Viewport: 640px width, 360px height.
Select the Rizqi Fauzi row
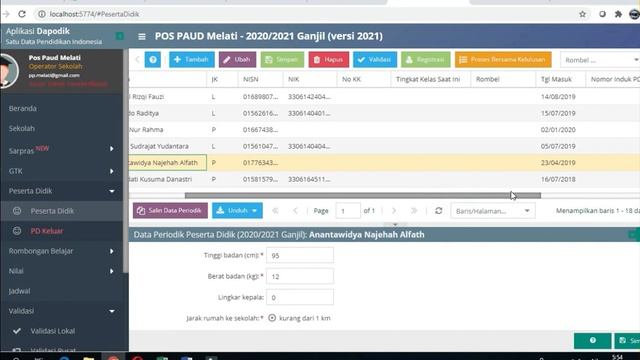[384, 97]
